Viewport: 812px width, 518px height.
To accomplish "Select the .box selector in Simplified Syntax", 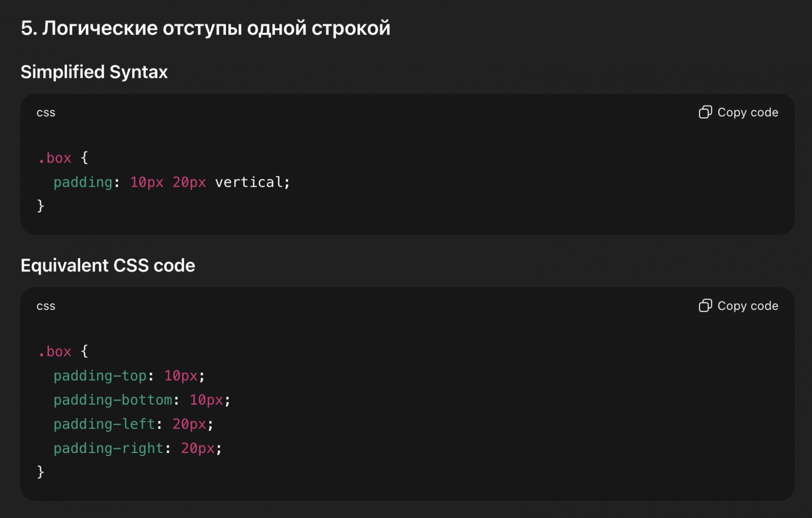I will pyautogui.click(x=55, y=158).
